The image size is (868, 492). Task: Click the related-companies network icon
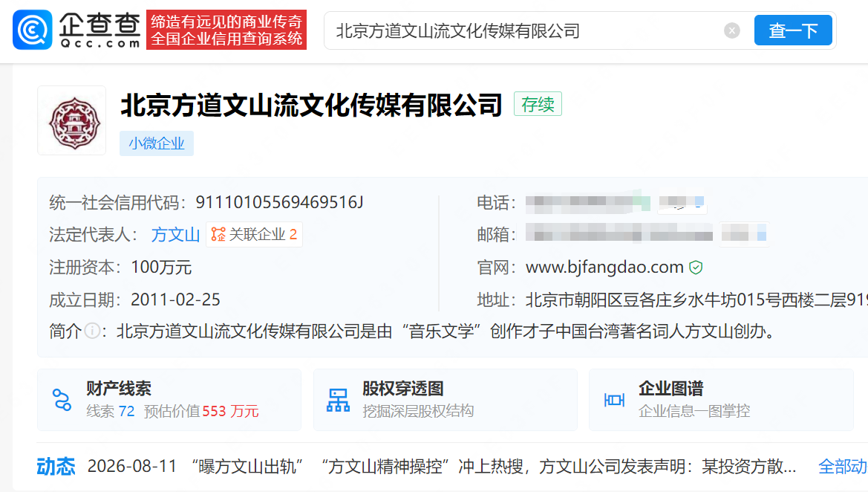(218, 234)
